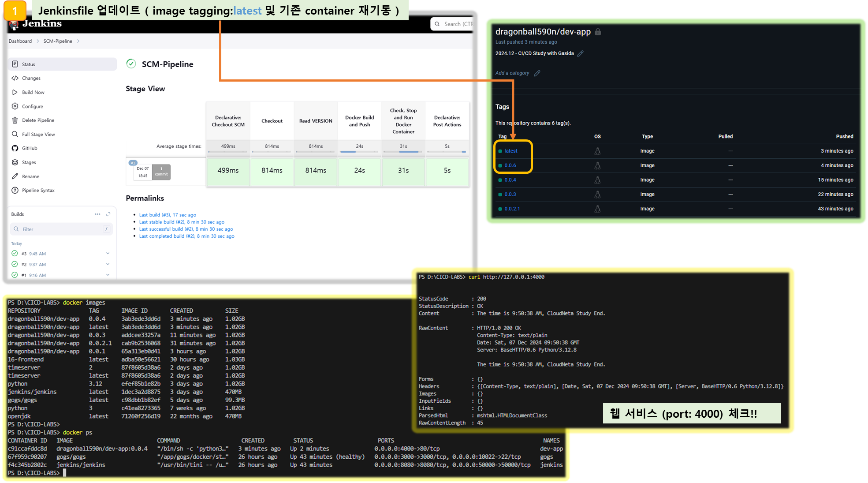Edit the repository description pencil icon

(x=581, y=53)
